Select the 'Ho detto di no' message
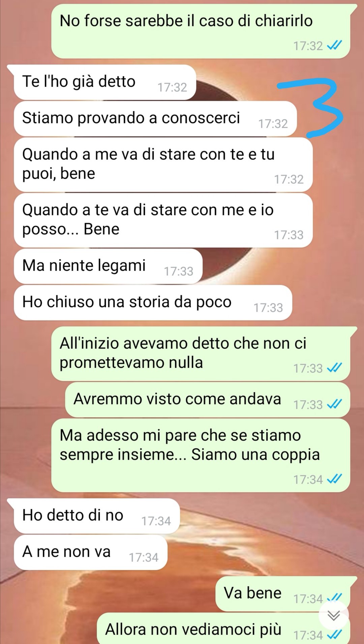364x644 pixels. click(x=96, y=516)
